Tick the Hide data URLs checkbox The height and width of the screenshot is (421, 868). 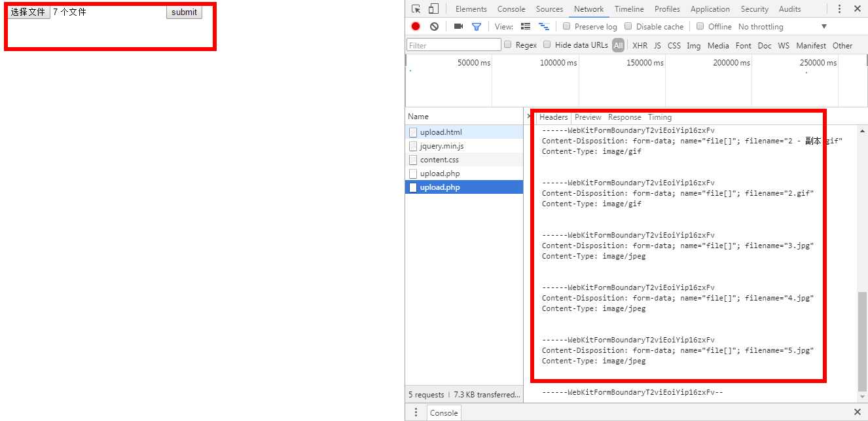(x=547, y=45)
